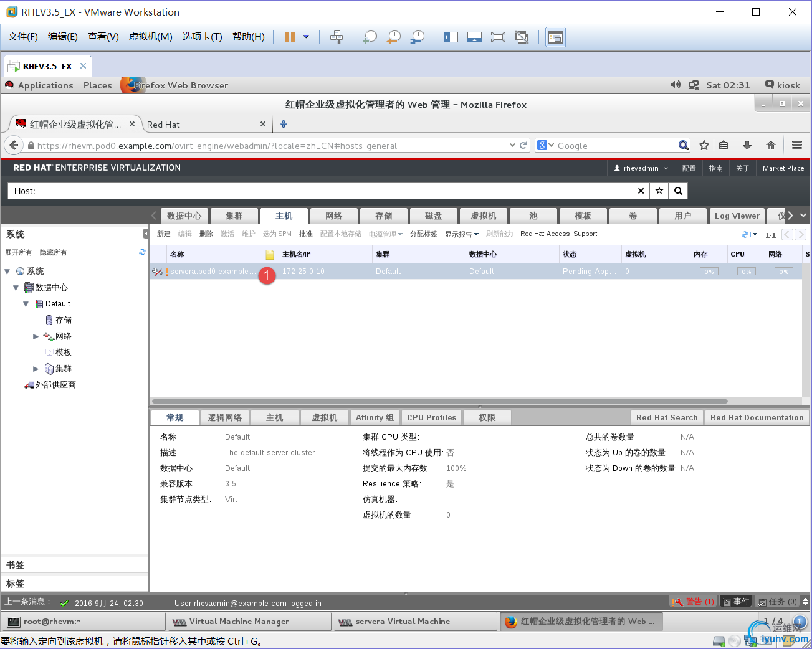812x649 pixels.
Task: Open the GNOME Places menu
Action: (x=98, y=85)
